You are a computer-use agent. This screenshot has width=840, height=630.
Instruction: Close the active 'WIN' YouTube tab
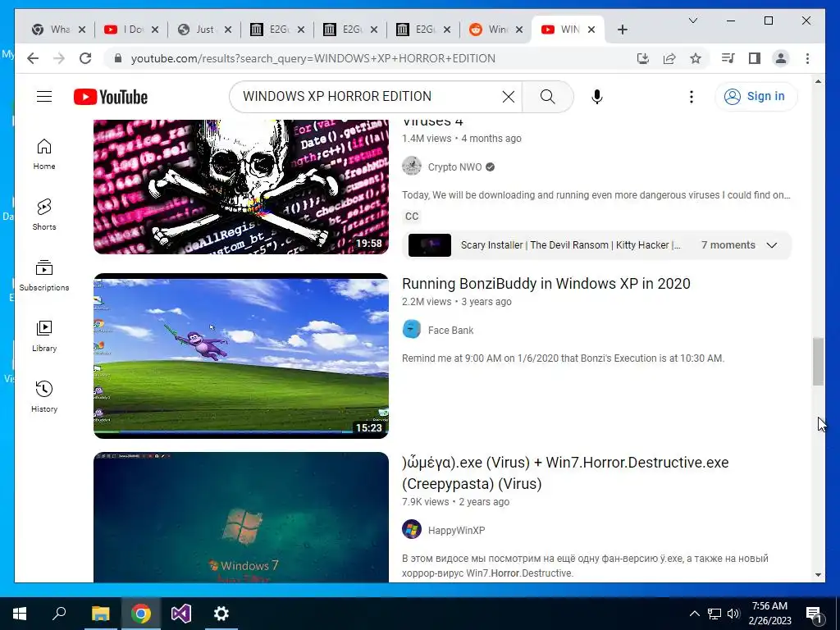591,30
